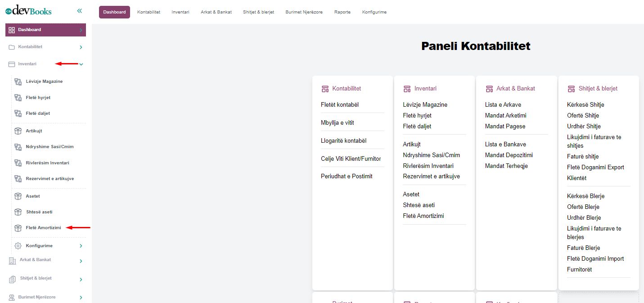
Task: Select Dashboard tab in top bar
Action: [114, 12]
